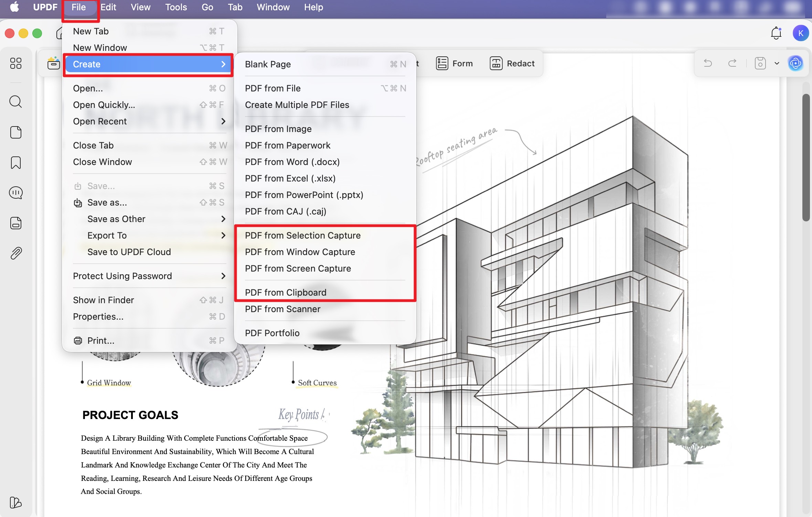
Task: Open the UPDF AI assistant icon
Action: pyautogui.click(x=795, y=63)
